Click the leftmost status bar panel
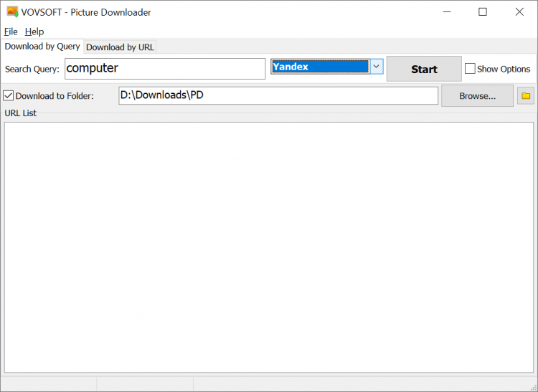Screen dimensions: 538x392 (x=49, y=384)
